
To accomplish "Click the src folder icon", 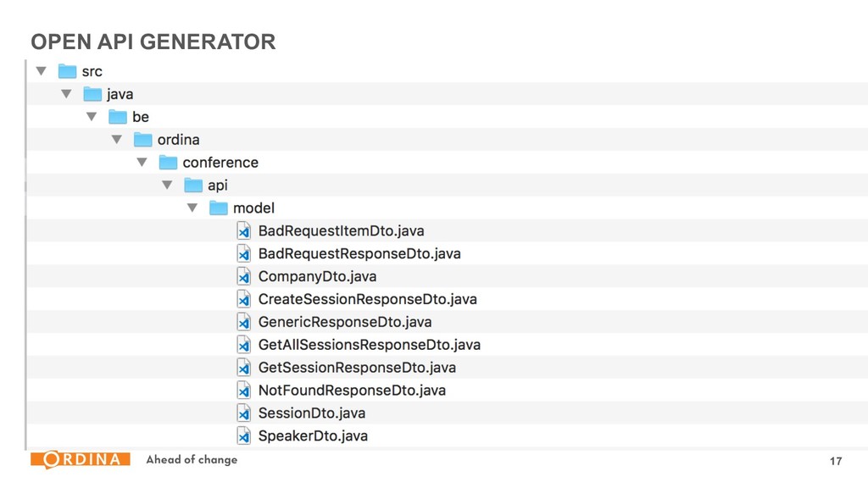I will point(67,71).
